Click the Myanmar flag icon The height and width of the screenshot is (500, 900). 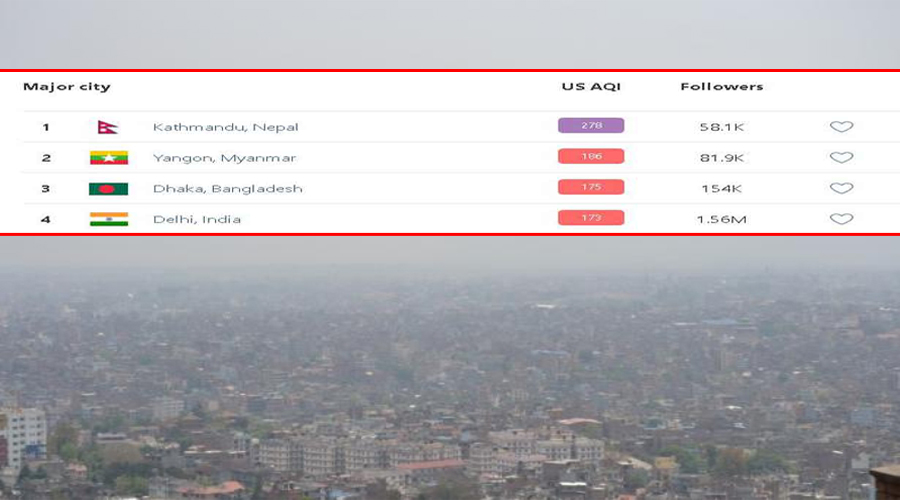coord(108,158)
